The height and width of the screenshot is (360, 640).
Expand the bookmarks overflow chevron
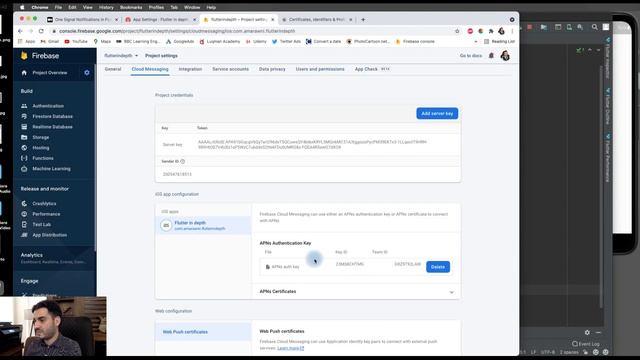coord(476,42)
